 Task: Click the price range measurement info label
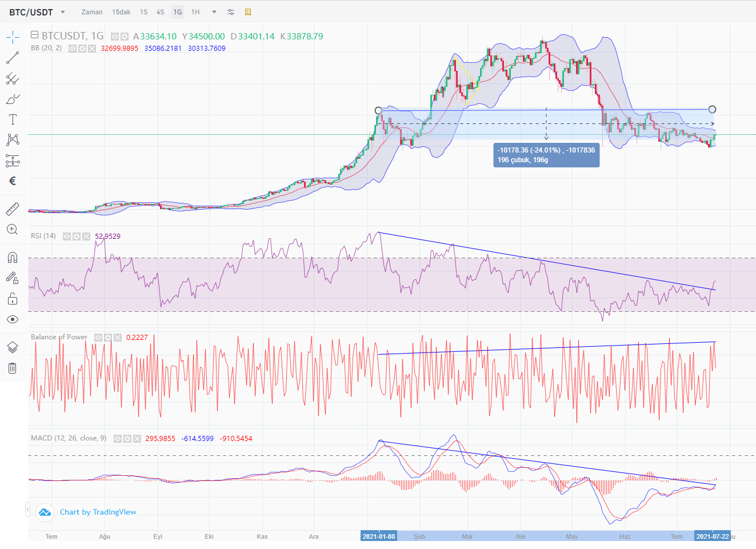546,155
